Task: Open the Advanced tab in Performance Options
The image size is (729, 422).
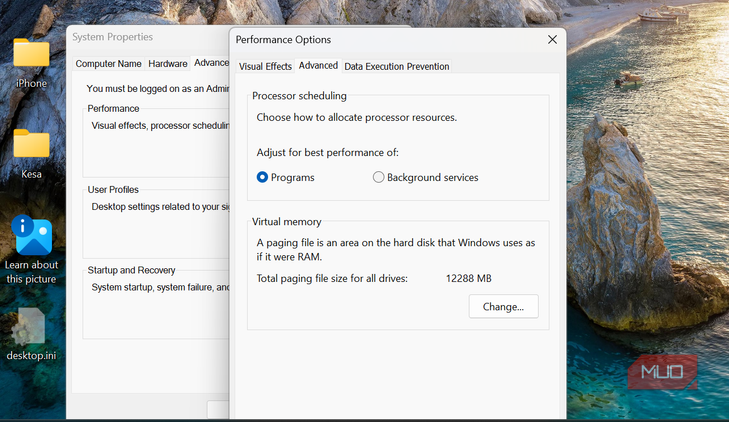Action: [x=318, y=66]
